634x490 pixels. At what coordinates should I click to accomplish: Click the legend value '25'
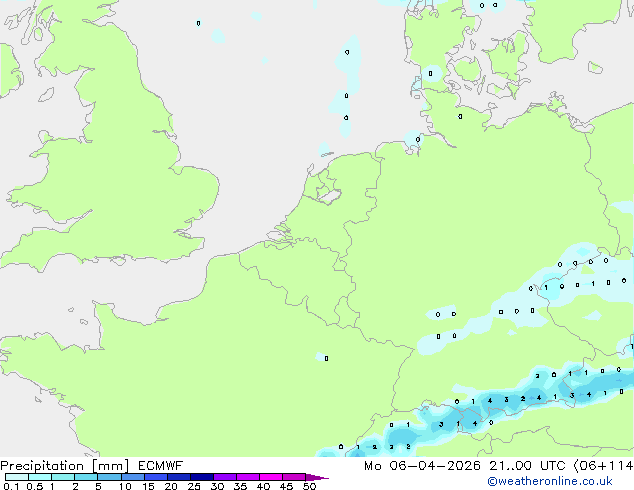coord(194,486)
